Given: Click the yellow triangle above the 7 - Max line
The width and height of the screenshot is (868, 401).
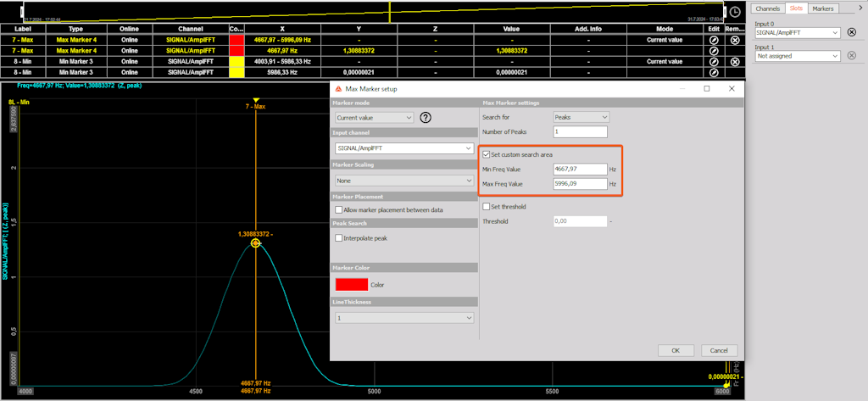Looking at the screenshot, I should [x=255, y=100].
